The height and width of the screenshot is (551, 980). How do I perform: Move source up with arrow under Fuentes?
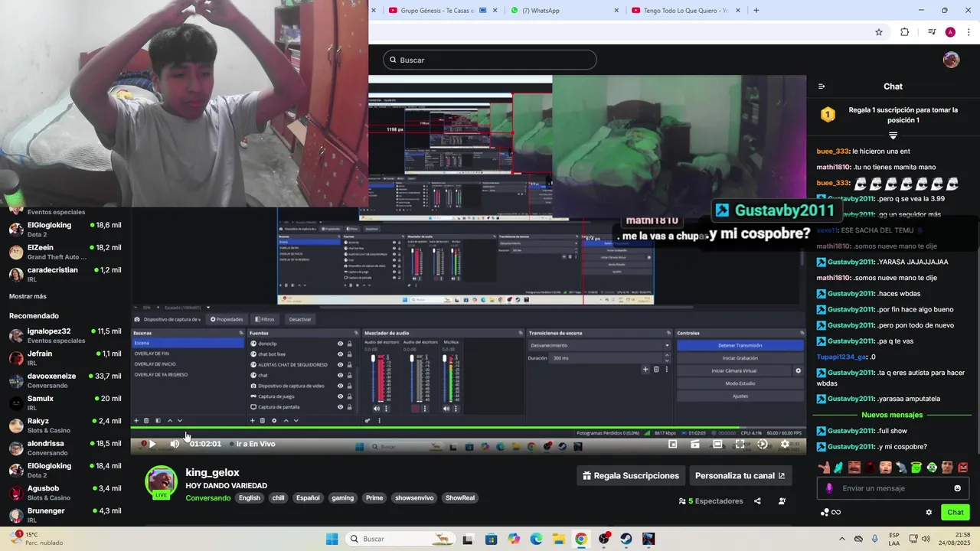tap(286, 420)
